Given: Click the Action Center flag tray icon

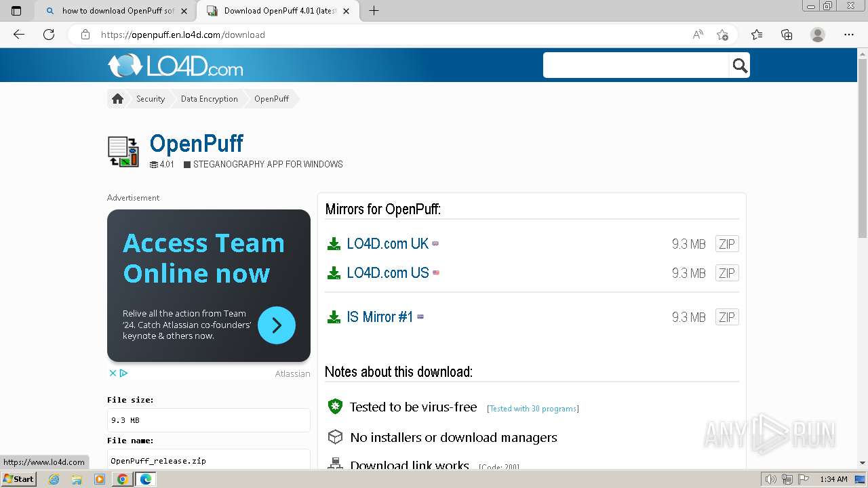Looking at the screenshot, I should pyautogui.click(x=802, y=479).
